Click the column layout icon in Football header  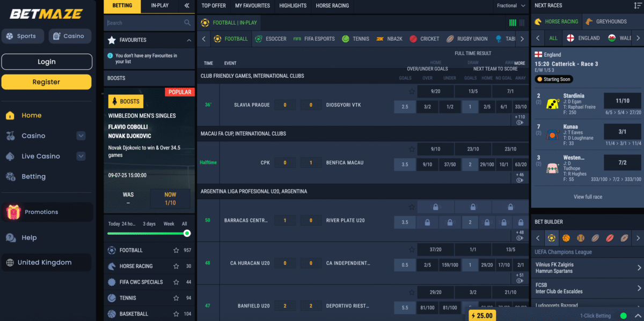[513, 23]
